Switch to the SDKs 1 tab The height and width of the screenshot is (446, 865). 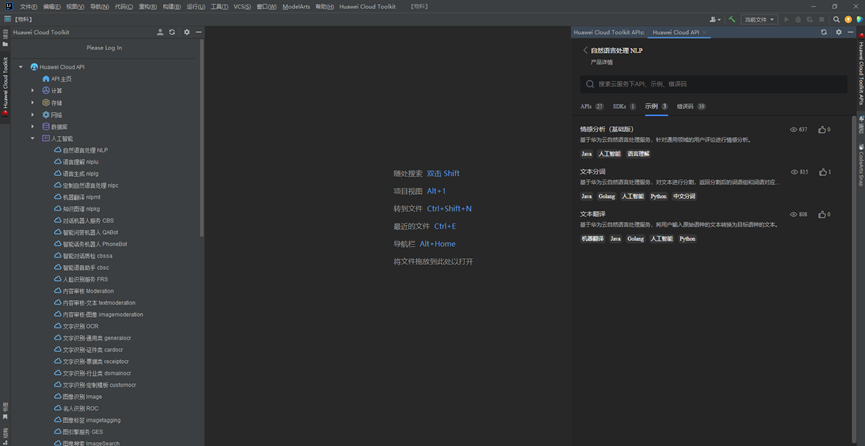click(x=624, y=107)
